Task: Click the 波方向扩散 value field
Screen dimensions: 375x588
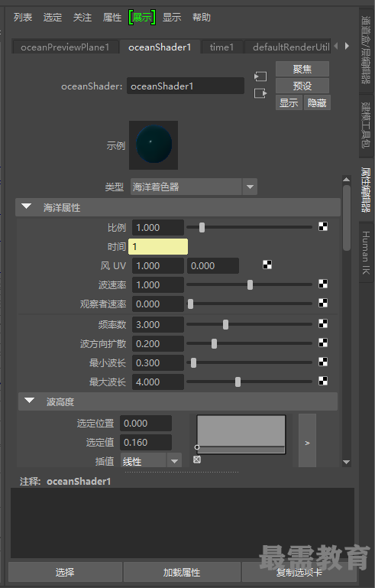Action: click(x=158, y=344)
